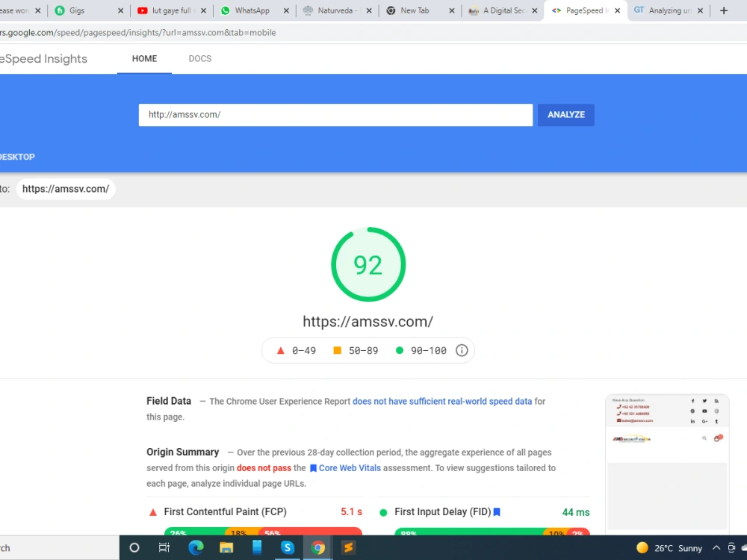Screen dimensions: 747x560
Task: Open 'does not have sufficient real-world speed data' link
Action: [442, 402]
